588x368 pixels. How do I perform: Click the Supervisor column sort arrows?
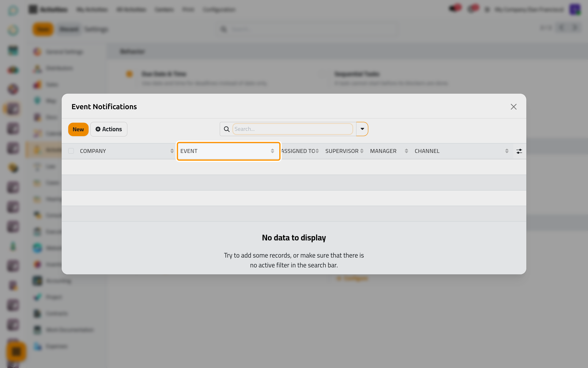pyautogui.click(x=362, y=151)
